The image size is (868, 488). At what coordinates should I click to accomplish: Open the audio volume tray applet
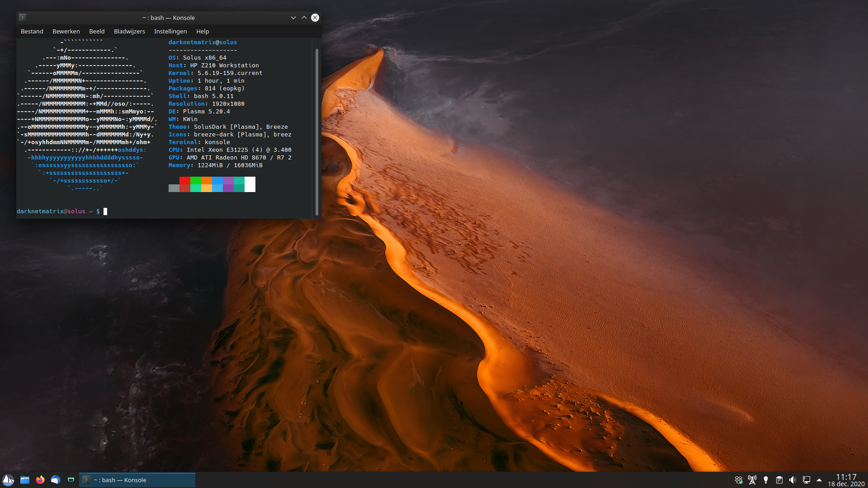pos(793,480)
